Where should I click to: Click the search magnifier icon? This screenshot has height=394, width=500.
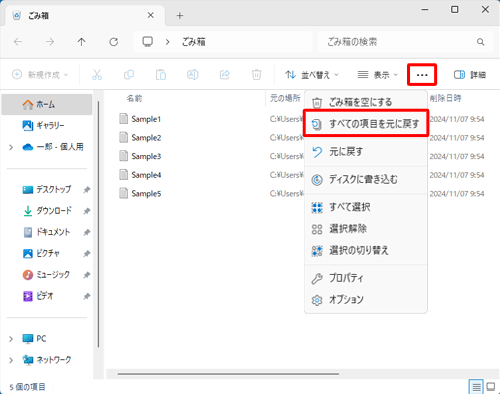click(480, 42)
